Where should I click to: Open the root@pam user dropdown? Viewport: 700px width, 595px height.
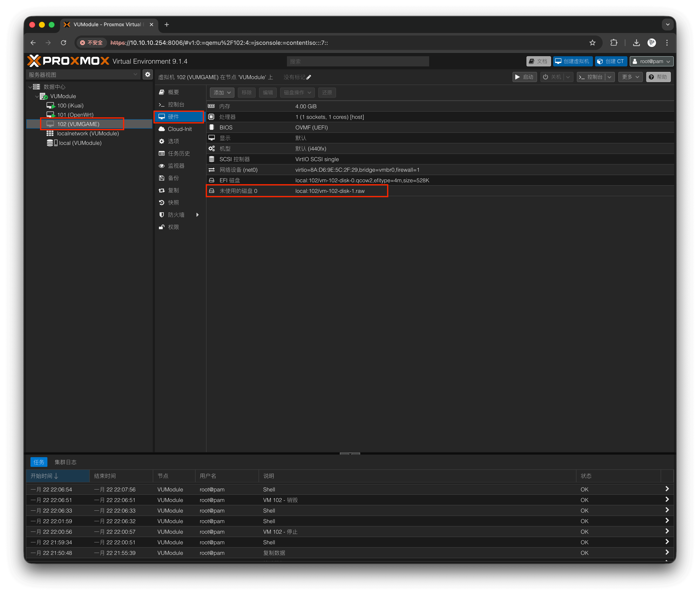(x=651, y=61)
